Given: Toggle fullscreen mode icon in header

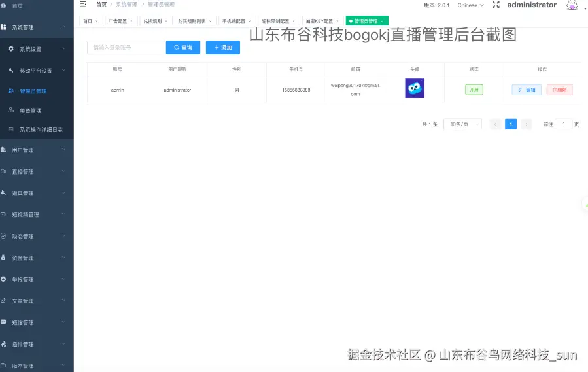Looking at the screenshot, I should [x=496, y=5].
